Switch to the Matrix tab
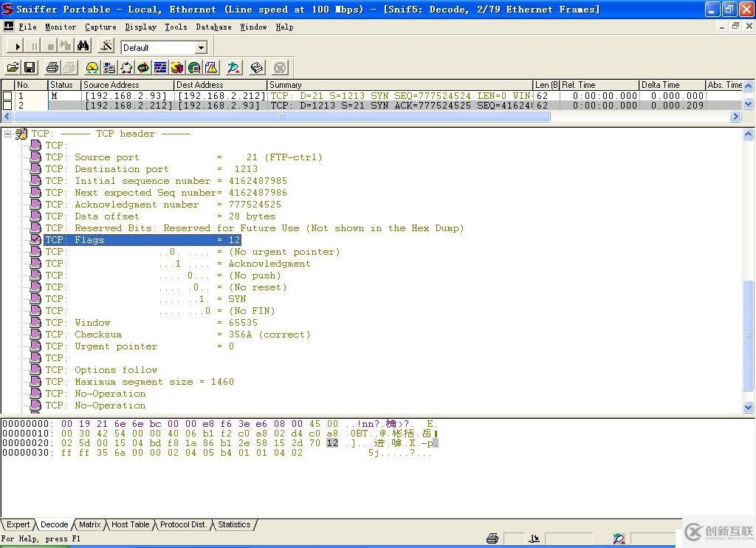Image resolution: width=756 pixels, height=548 pixels. pyautogui.click(x=89, y=524)
